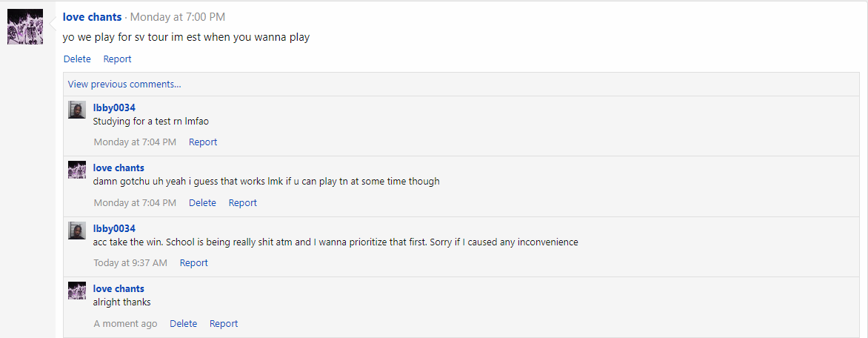This screenshot has width=868, height=338.
Task: Open lbby0034 username on studying comment
Action: tap(114, 107)
